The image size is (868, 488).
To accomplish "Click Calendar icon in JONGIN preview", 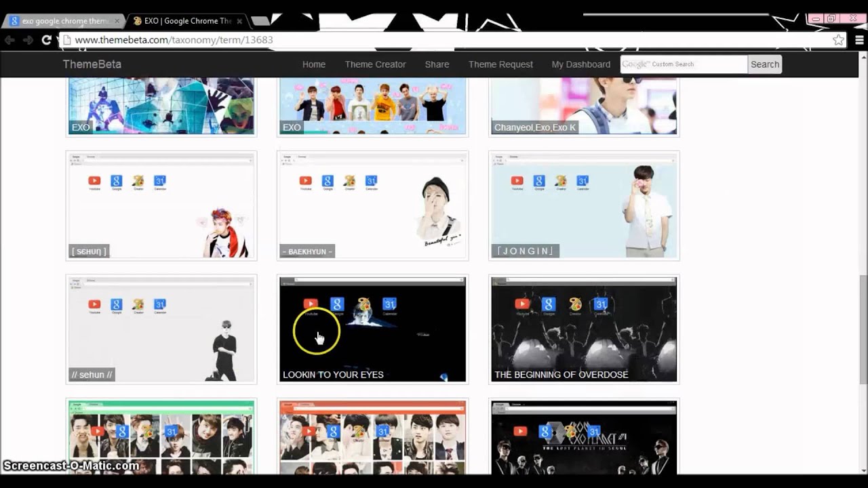I will (583, 181).
